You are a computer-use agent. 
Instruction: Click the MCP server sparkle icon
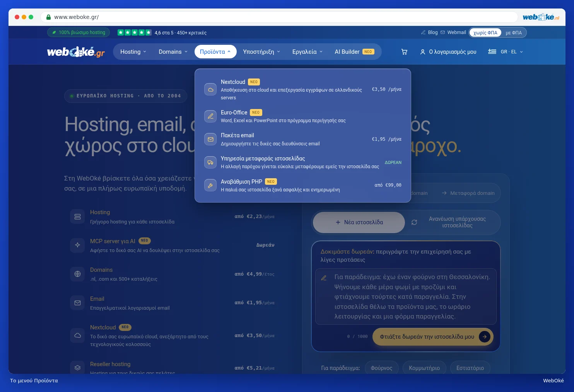[x=77, y=245]
